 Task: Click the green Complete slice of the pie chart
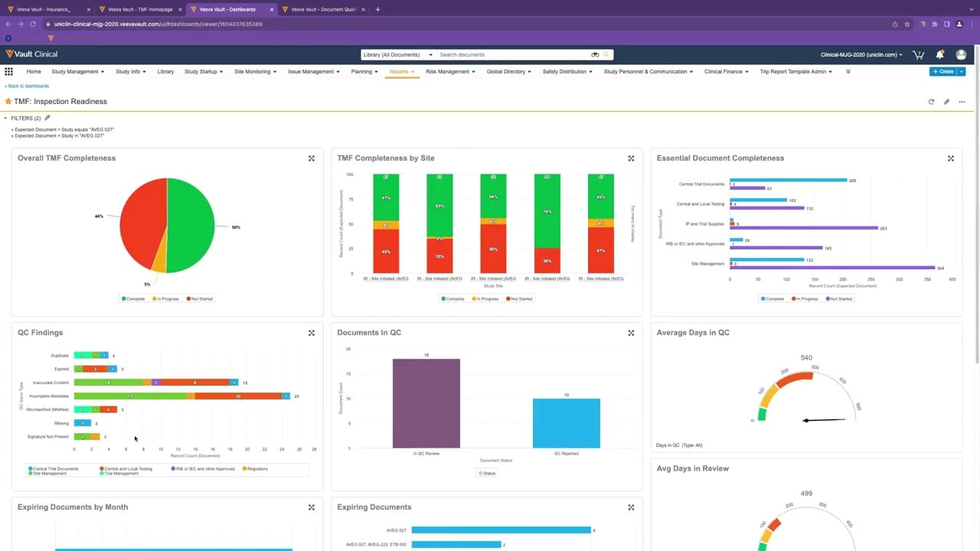[191, 226]
